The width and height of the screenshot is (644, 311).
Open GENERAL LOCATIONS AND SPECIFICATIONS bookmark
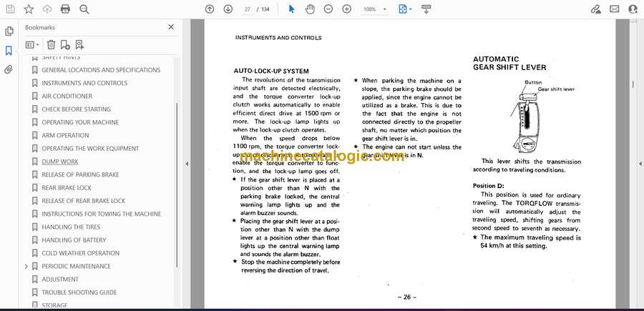coord(101,70)
